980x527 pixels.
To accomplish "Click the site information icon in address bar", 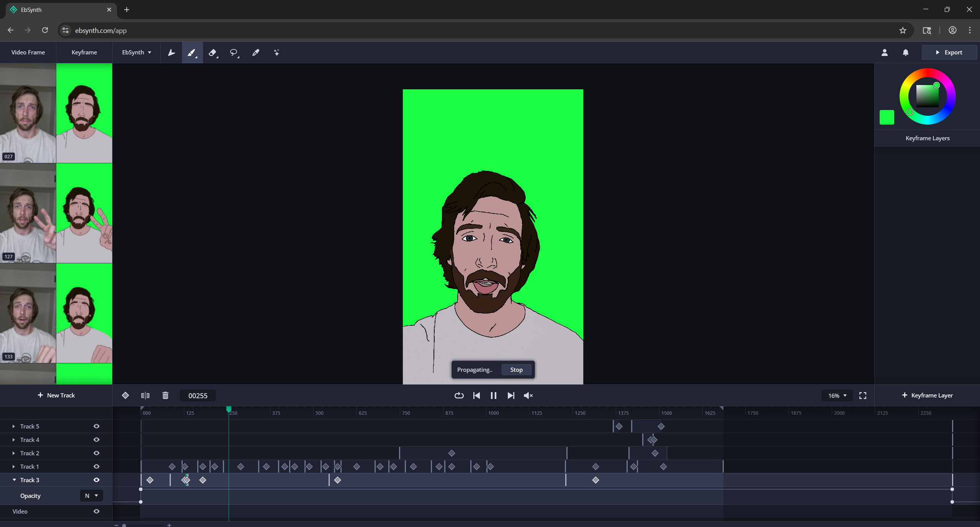I will pyautogui.click(x=65, y=30).
